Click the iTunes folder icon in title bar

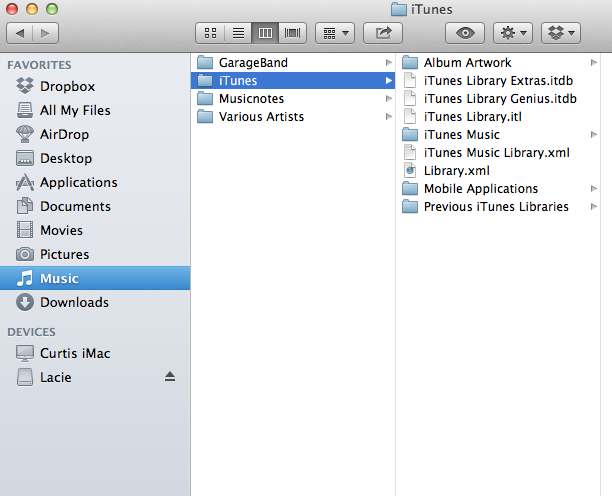(x=399, y=9)
